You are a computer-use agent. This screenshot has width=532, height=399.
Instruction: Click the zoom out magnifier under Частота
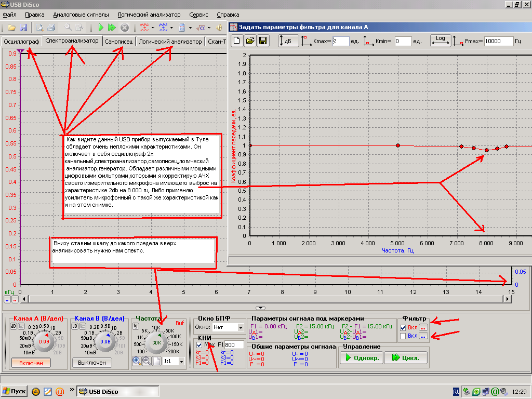tap(147, 361)
